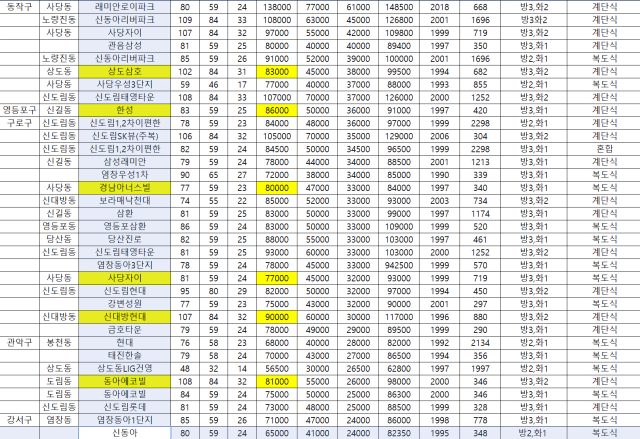Click the 1213 household count cell
The width and height of the screenshot is (640, 439).
click(x=480, y=162)
